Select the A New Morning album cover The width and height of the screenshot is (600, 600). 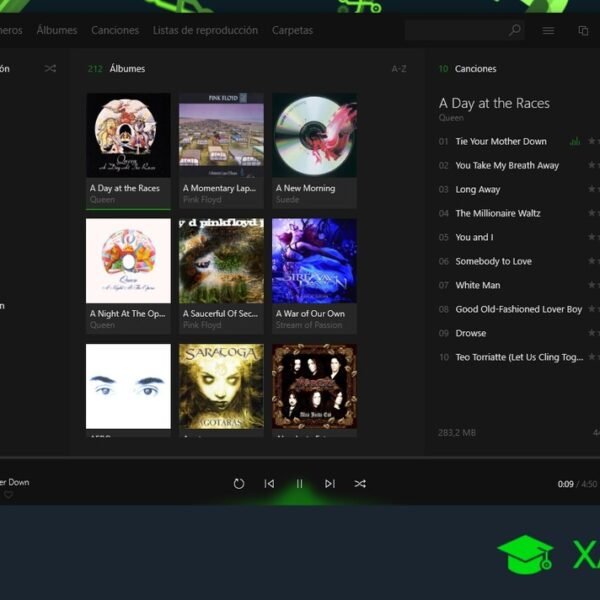coord(314,135)
